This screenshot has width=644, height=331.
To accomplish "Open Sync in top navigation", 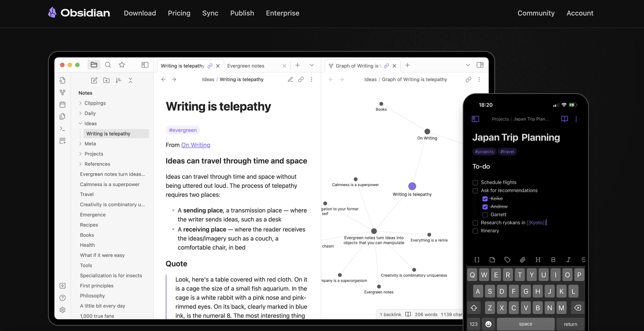I will coord(210,13).
